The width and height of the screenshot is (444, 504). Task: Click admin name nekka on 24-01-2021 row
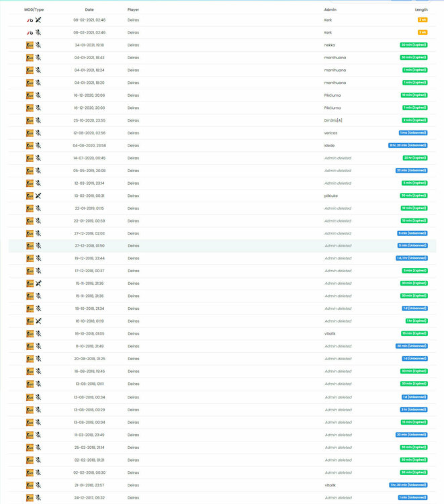click(330, 45)
